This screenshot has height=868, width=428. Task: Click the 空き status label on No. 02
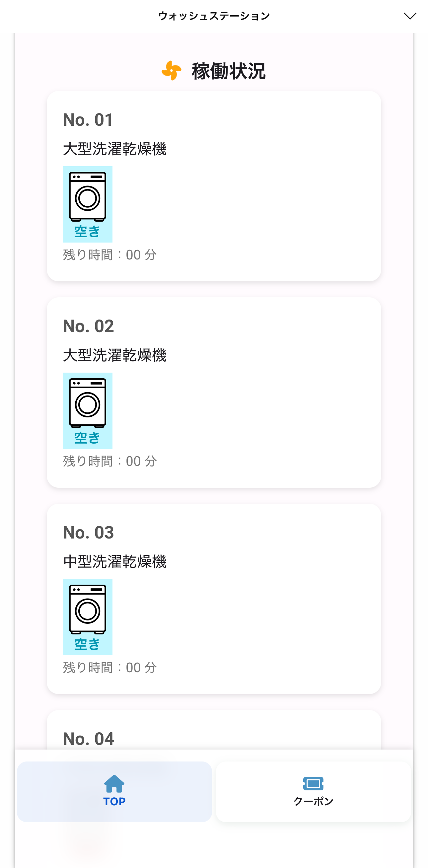click(x=87, y=438)
